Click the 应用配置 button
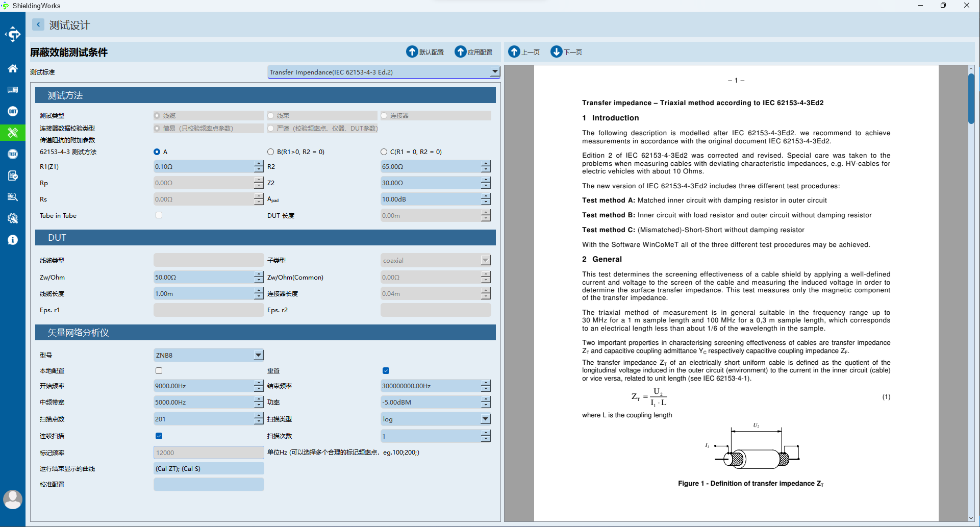Screen dimensions: 980x527 (x=473, y=52)
